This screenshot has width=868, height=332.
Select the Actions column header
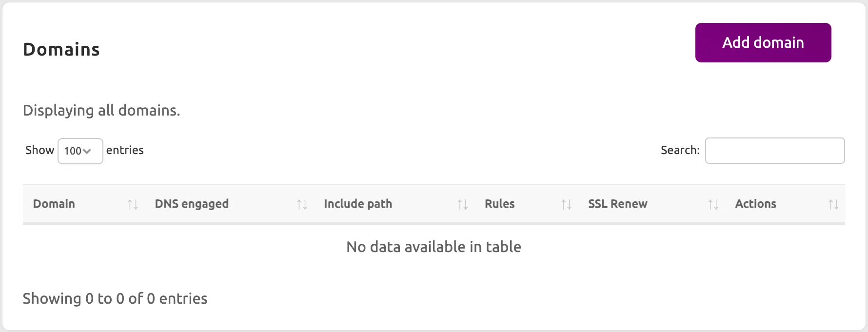755,204
